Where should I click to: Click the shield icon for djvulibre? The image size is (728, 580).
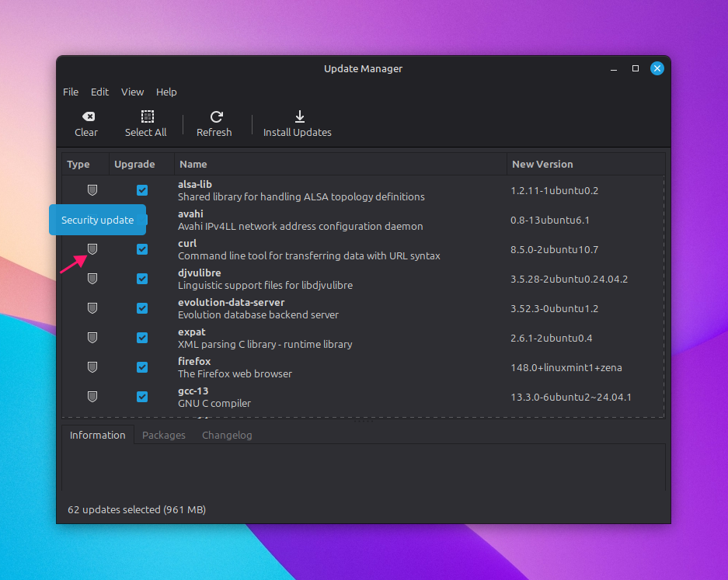tap(92, 279)
